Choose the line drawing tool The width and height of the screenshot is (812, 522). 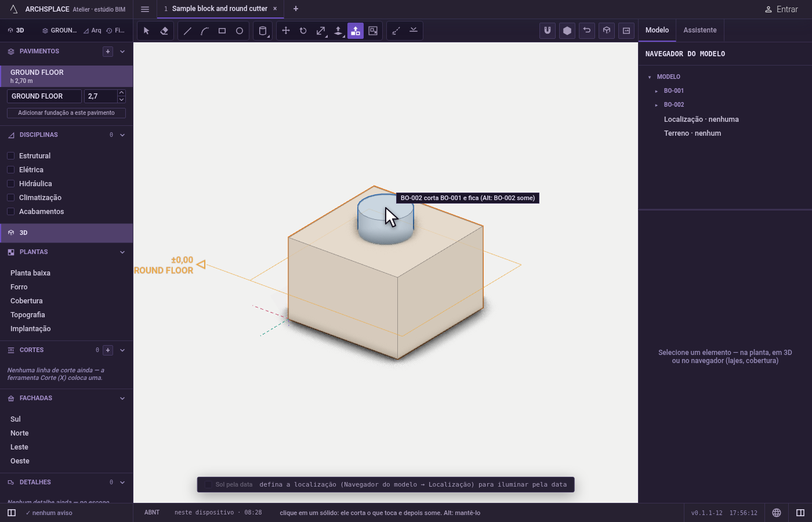click(x=187, y=31)
